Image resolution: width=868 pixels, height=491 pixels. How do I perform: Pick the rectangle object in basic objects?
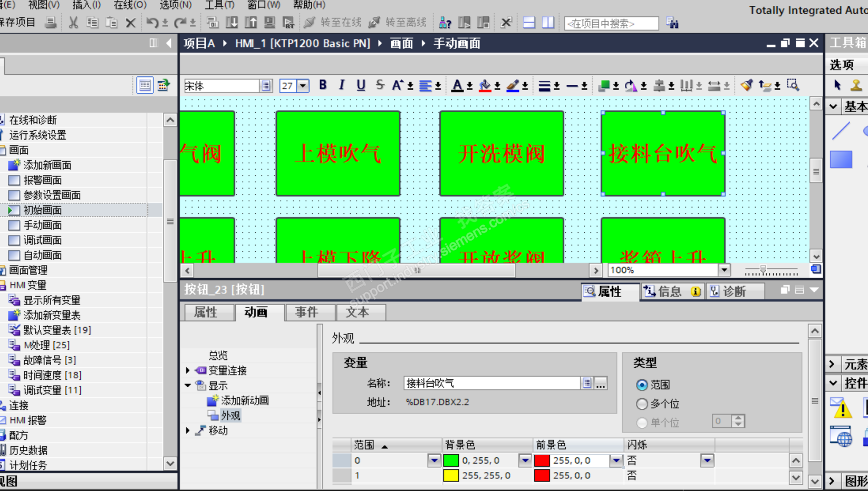tap(841, 159)
